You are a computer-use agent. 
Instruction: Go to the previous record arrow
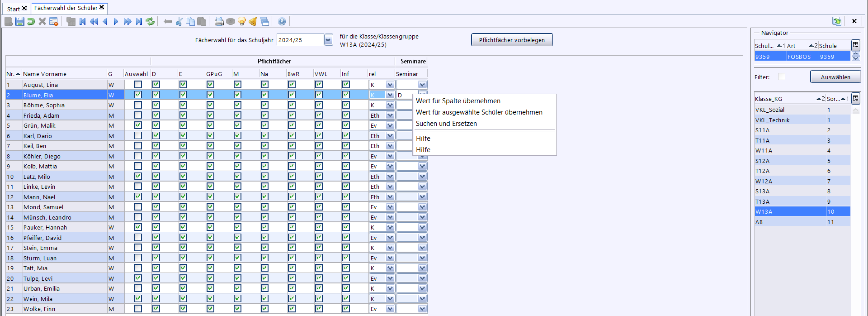pyautogui.click(x=105, y=21)
